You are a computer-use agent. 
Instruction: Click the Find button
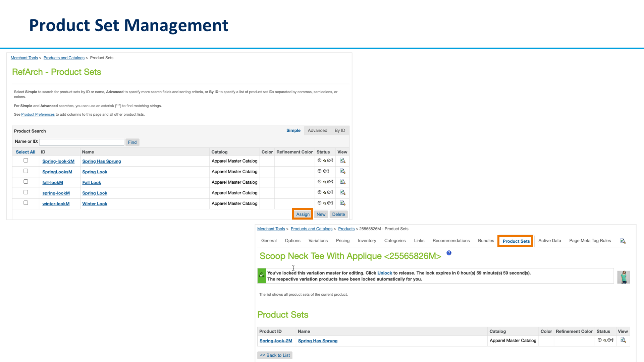(x=132, y=142)
